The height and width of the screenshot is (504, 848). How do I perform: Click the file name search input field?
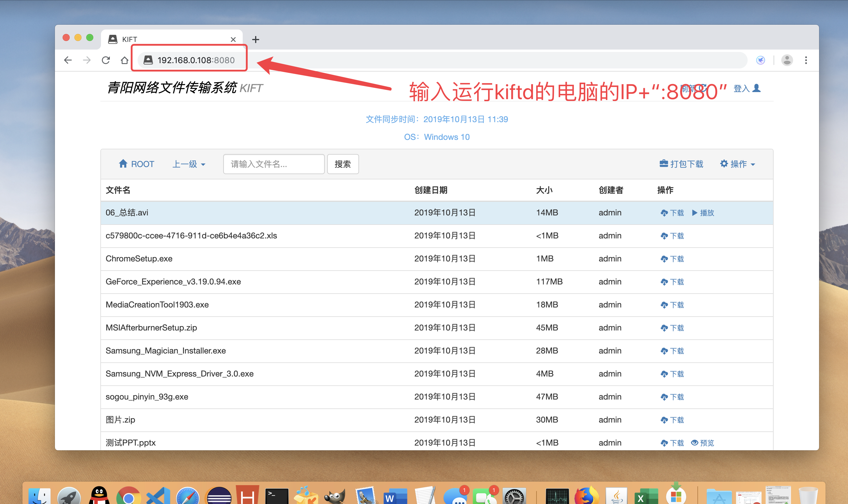pos(273,164)
